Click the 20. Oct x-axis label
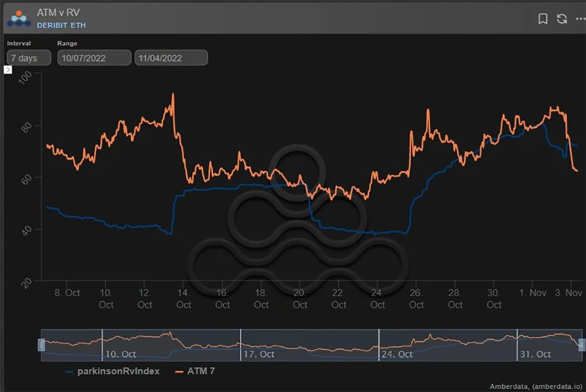 (300, 299)
